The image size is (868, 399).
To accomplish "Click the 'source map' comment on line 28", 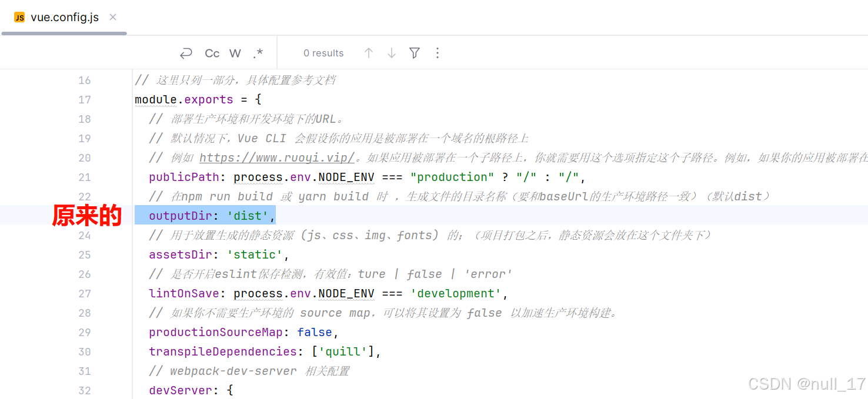I will pyautogui.click(x=384, y=313).
